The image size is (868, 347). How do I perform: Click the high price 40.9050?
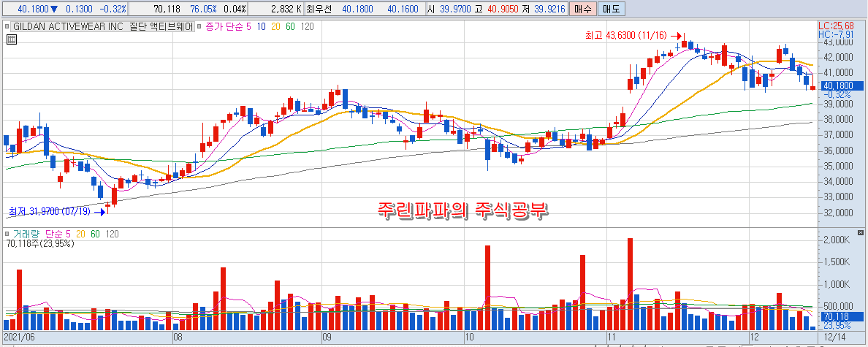(x=504, y=9)
